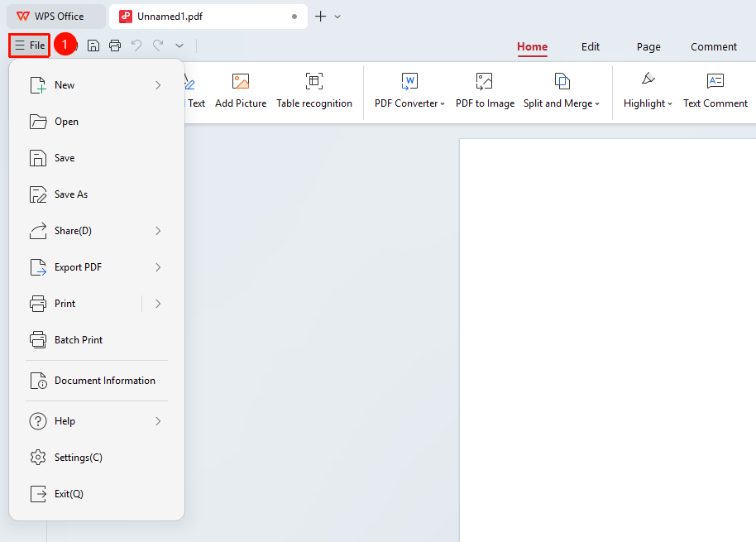Open Settings(C) from the File menu
756x542 pixels.
pos(97,458)
